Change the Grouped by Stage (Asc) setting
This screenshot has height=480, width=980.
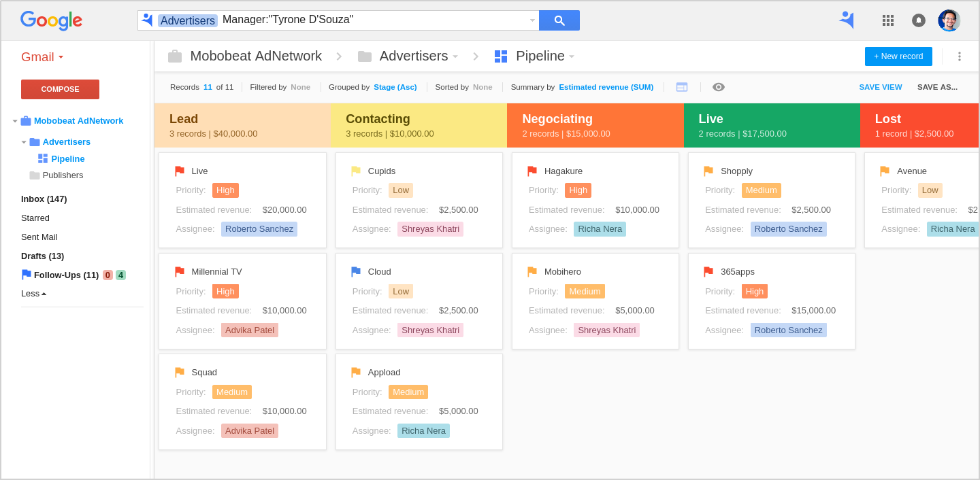tap(395, 87)
